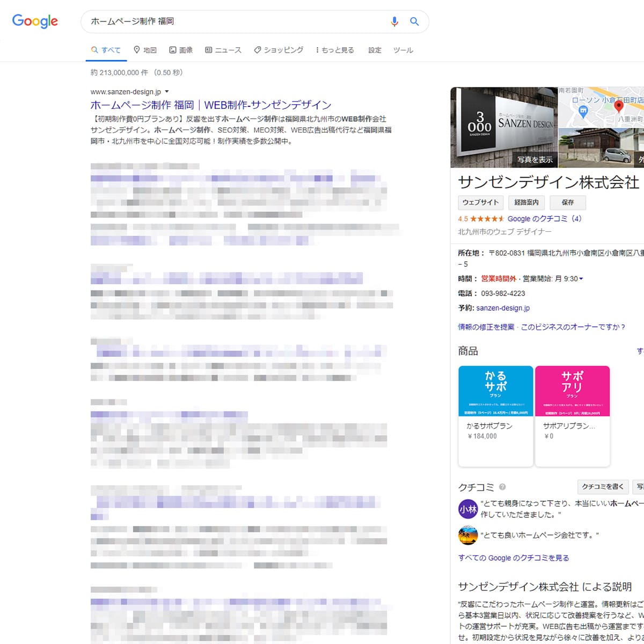This screenshot has height=644, width=644.
Task: Switch to the 画像 tab
Action: [x=181, y=50]
